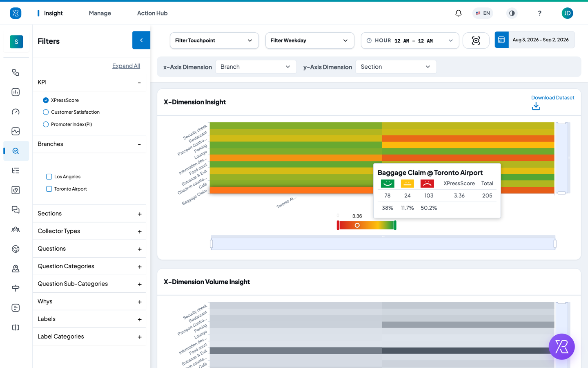Click the Expand All link

[x=126, y=66]
